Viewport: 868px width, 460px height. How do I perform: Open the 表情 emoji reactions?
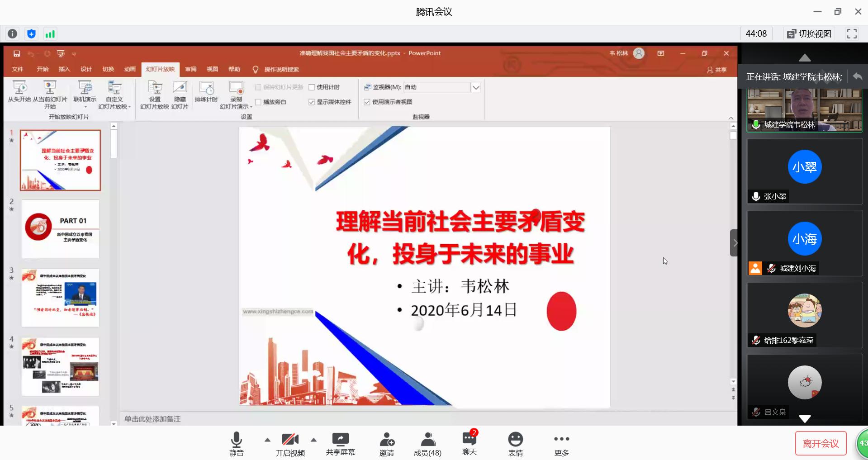click(x=515, y=443)
